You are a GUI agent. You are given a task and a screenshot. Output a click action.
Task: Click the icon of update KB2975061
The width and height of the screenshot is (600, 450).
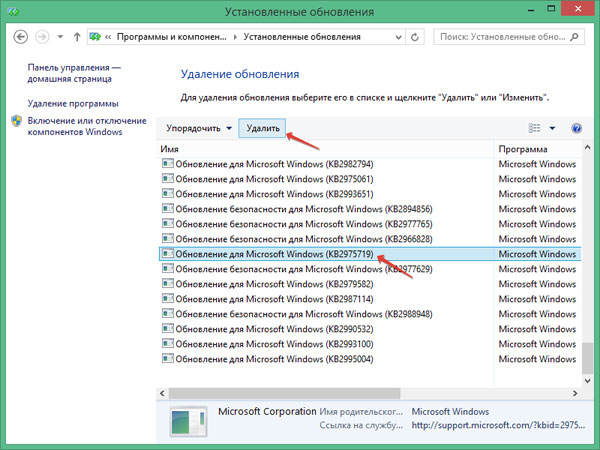tap(168, 178)
